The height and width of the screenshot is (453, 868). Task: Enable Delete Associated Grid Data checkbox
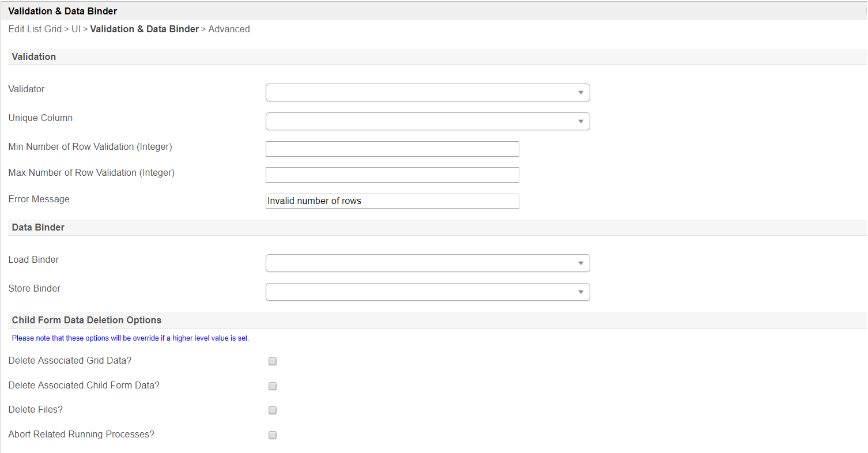[x=273, y=361]
